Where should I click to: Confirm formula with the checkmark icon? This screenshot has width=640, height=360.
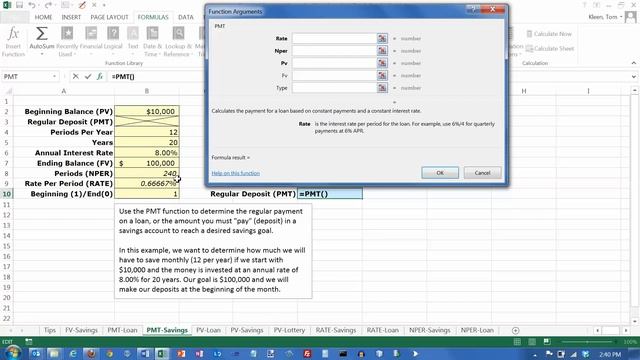(x=88, y=76)
